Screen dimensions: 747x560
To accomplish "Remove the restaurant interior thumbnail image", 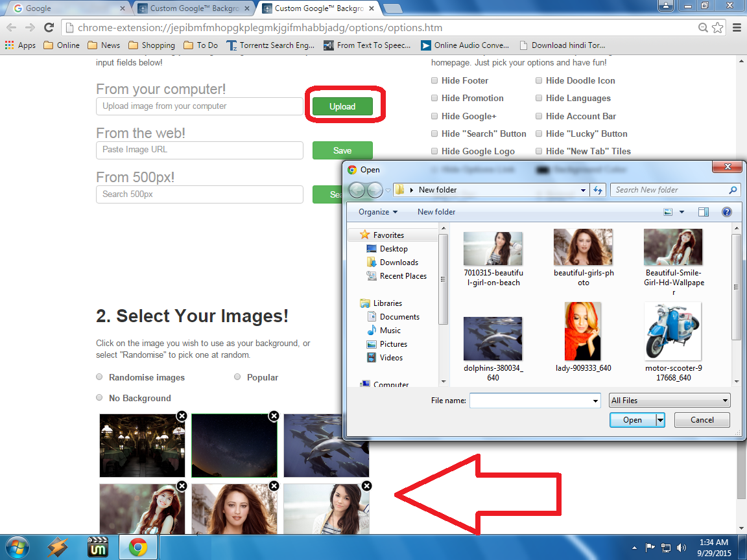I will [x=182, y=415].
